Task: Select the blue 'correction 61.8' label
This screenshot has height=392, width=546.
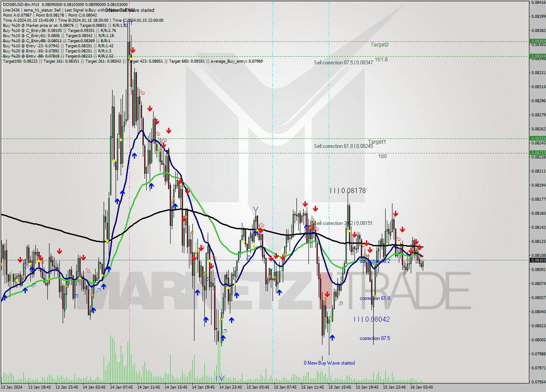Action: (375, 298)
